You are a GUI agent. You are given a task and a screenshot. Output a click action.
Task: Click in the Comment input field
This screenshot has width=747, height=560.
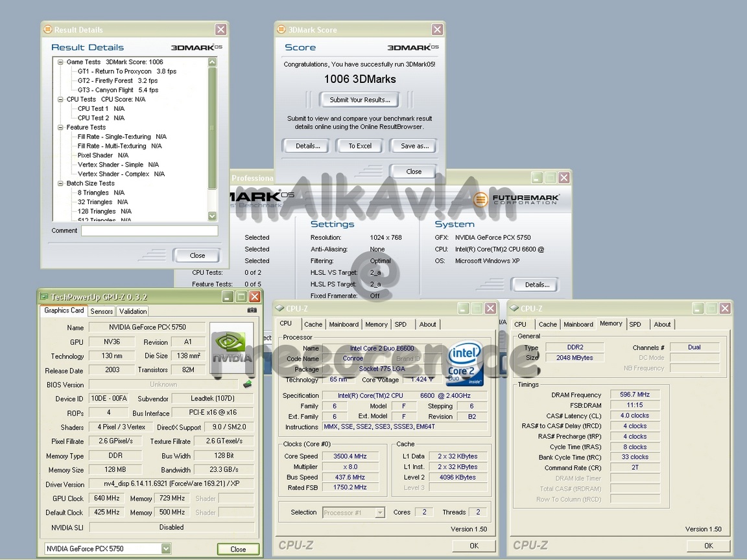click(150, 231)
